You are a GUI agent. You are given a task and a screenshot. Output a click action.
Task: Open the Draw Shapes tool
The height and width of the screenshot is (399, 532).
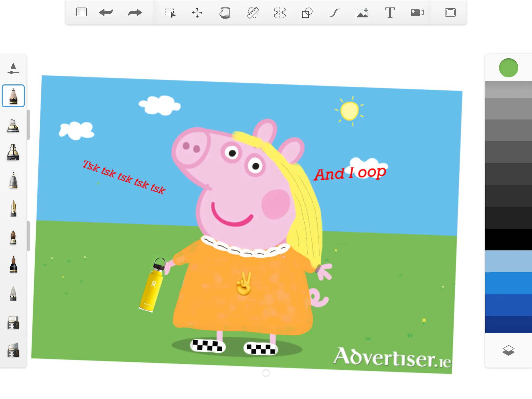[307, 13]
